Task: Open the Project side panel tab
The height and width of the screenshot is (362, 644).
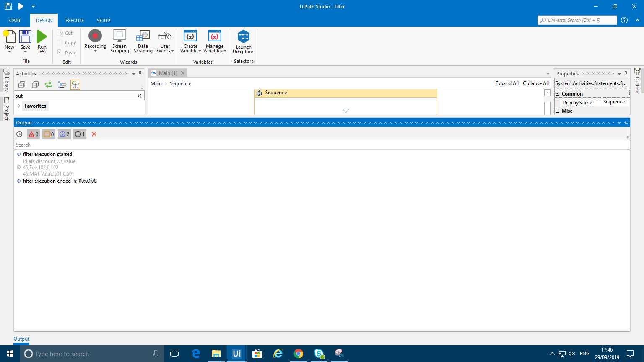Action: 6,109
